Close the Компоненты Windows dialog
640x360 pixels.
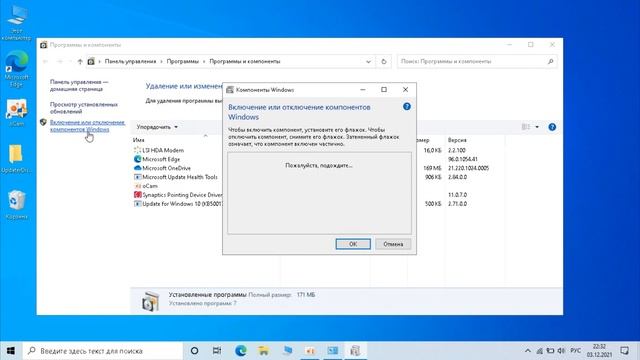click(x=405, y=89)
